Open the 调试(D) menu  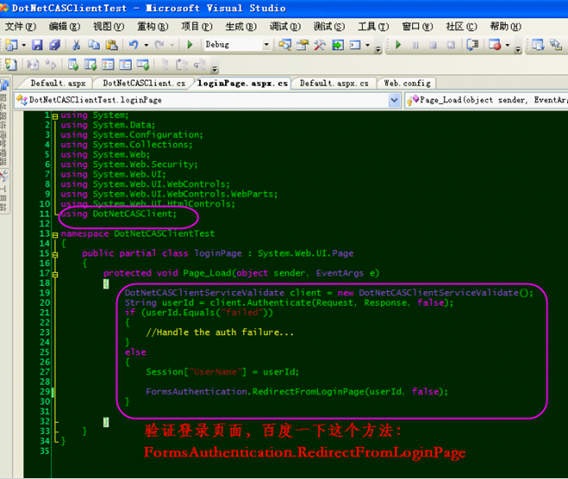click(x=285, y=26)
